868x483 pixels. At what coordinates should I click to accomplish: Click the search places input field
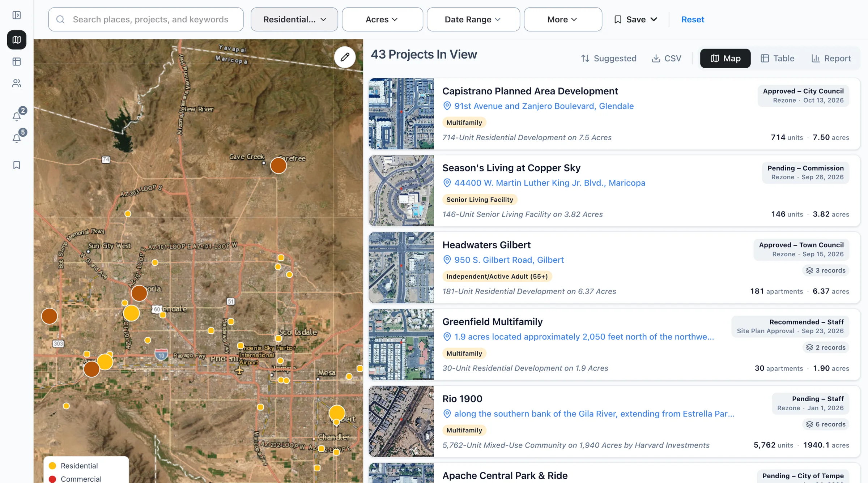click(146, 20)
